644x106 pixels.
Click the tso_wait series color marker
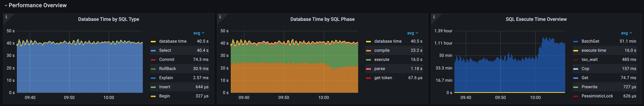576,60
